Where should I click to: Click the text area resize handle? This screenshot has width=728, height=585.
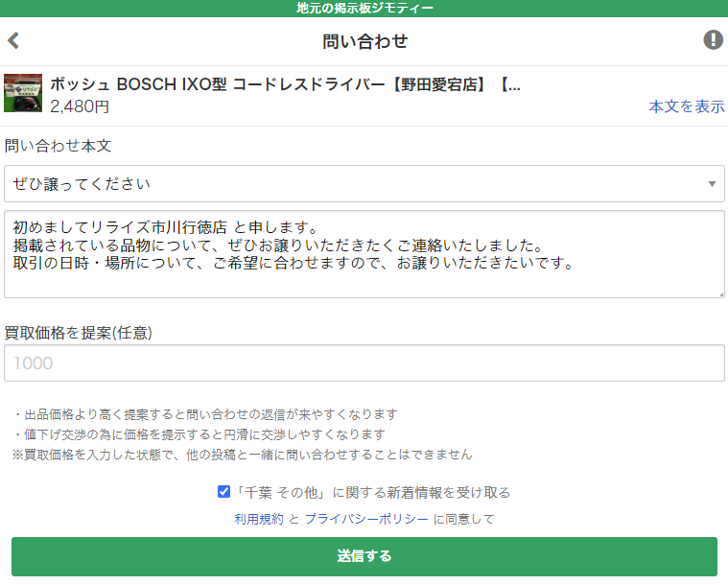[719, 292]
